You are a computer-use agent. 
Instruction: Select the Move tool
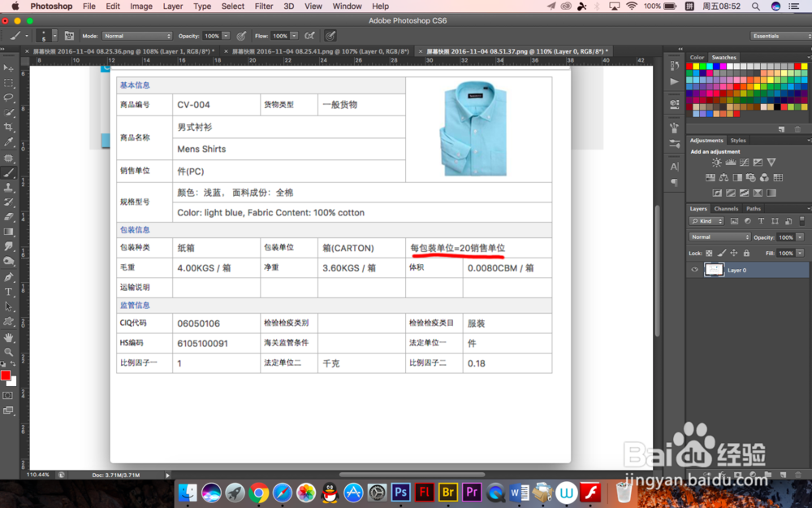click(8, 68)
